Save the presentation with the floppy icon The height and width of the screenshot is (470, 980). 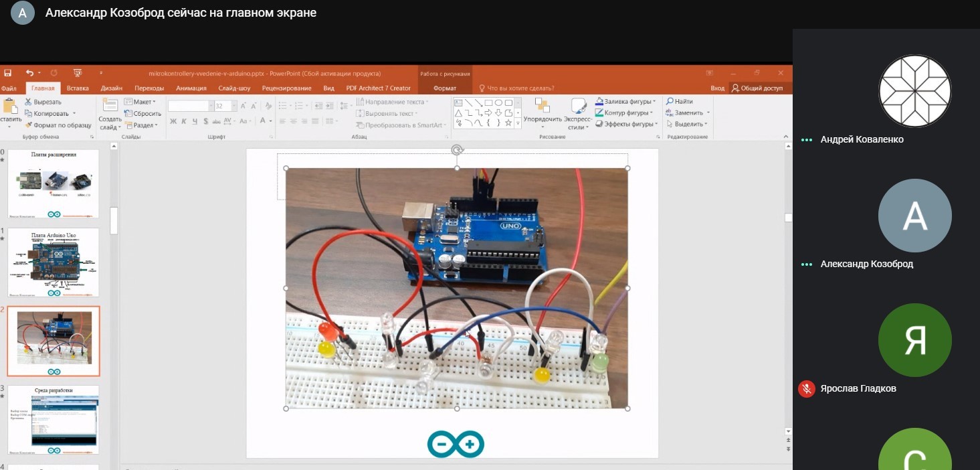point(7,73)
